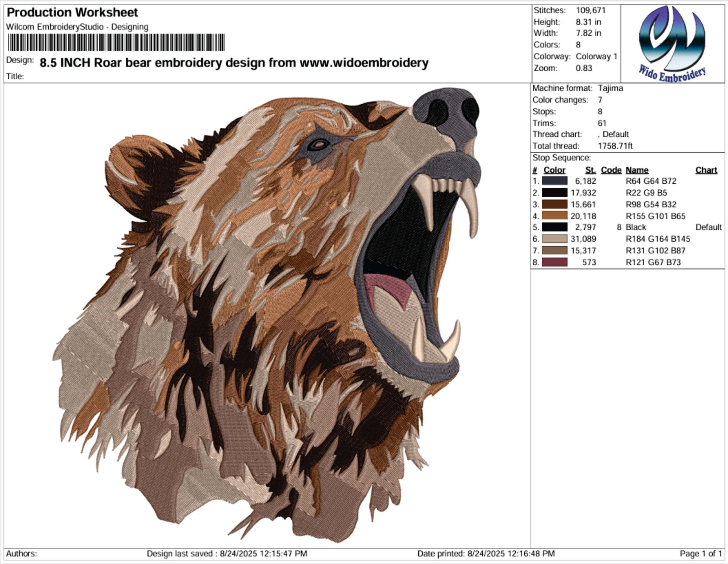Click the Authors: label
Viewport: 728px width, 564px height.
click(x=21, y=554)
